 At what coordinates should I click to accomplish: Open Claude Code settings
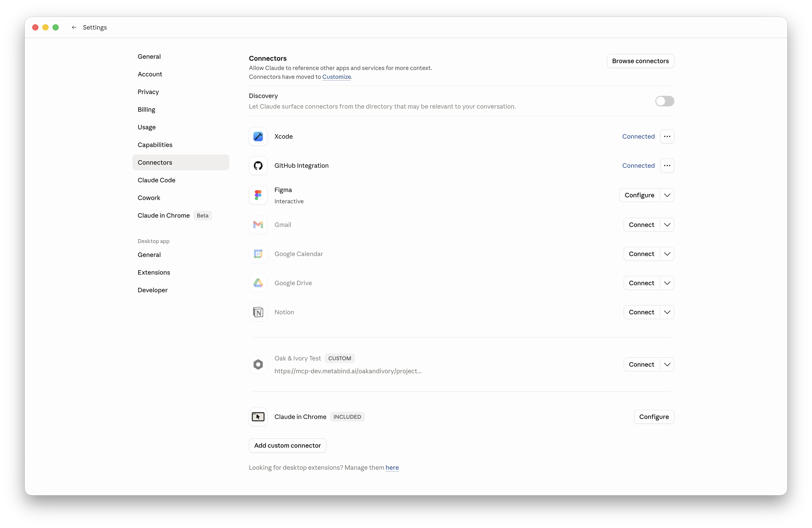181,180
